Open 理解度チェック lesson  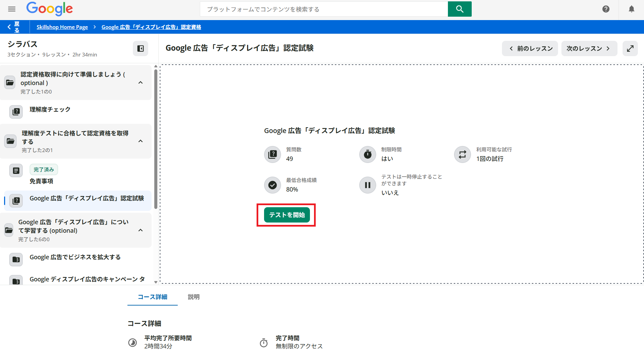tap(50, 109)
